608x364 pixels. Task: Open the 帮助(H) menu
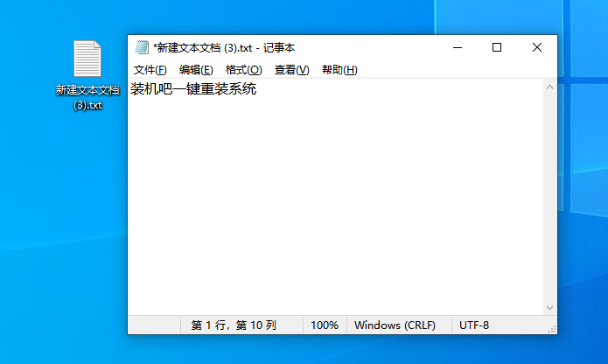point(339,70)
